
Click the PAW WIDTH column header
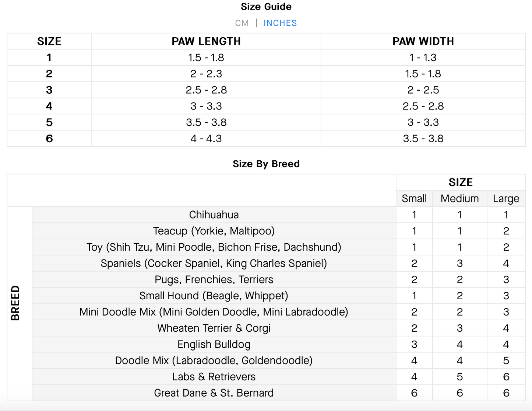click(x=423, y=41)
